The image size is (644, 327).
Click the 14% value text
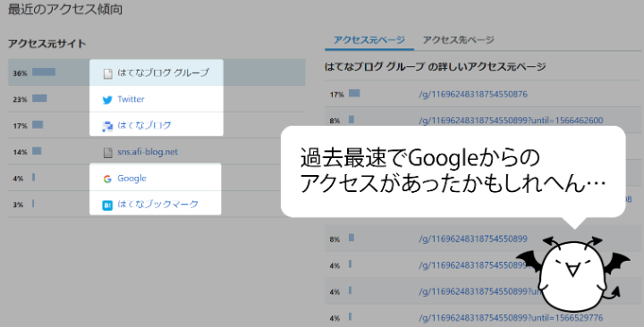click(x=20, y=152)
